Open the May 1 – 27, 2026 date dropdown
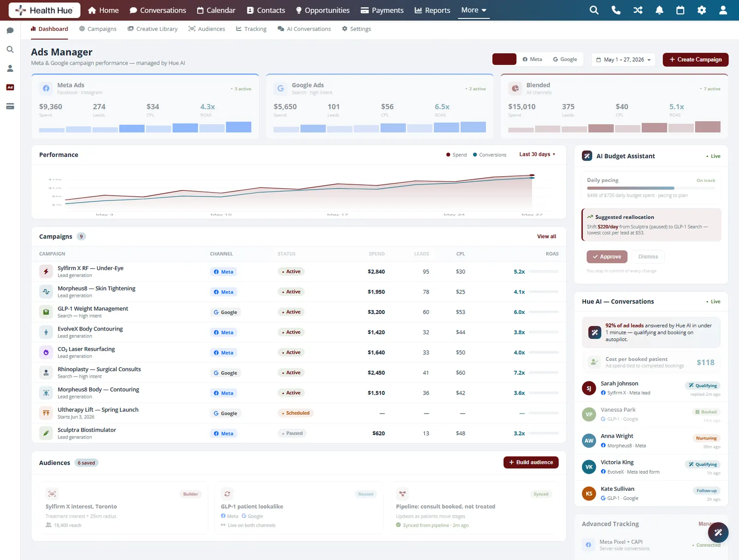739x560 pixels. tap(624, 60)
